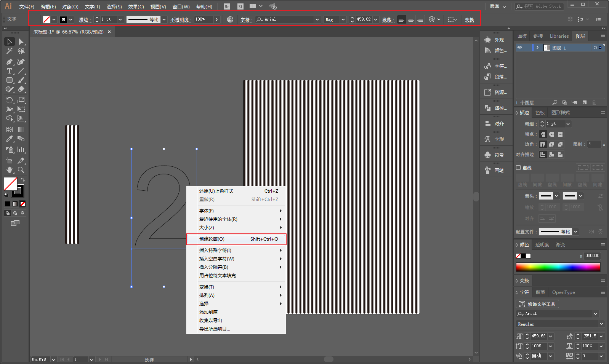Click the hex color 000000 field
Screen dimensions: 609x364
[592, 256]
